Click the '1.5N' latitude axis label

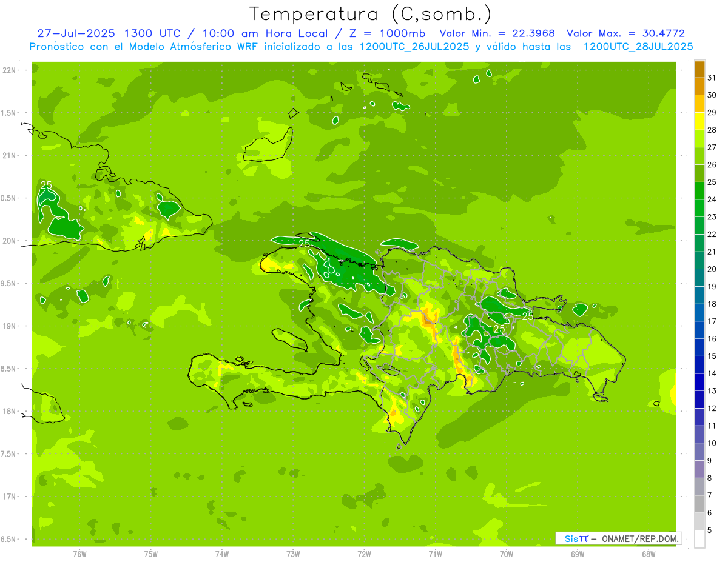click(10, 113)
